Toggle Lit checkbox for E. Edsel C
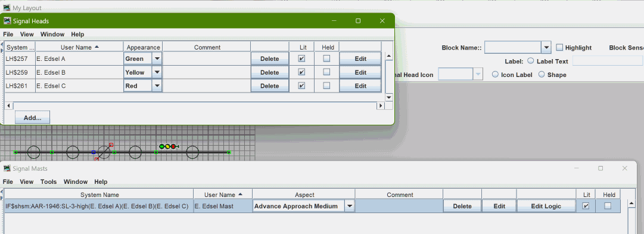Screen dimensions: 644x234 point(301,86)
